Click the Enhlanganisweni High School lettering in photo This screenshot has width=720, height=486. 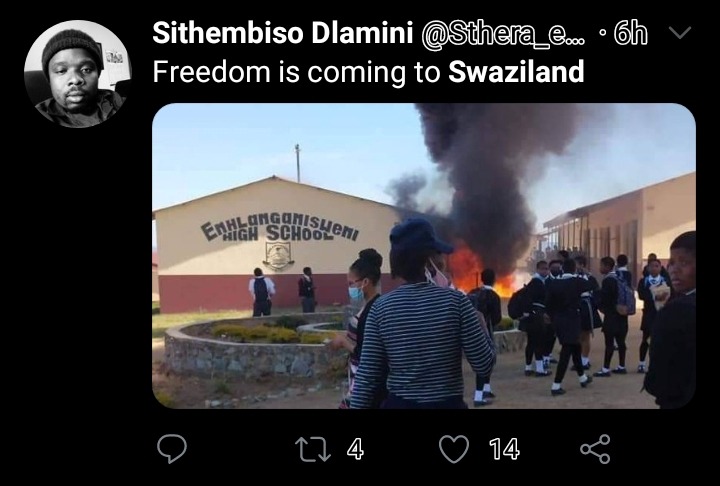tap(279, 227)
